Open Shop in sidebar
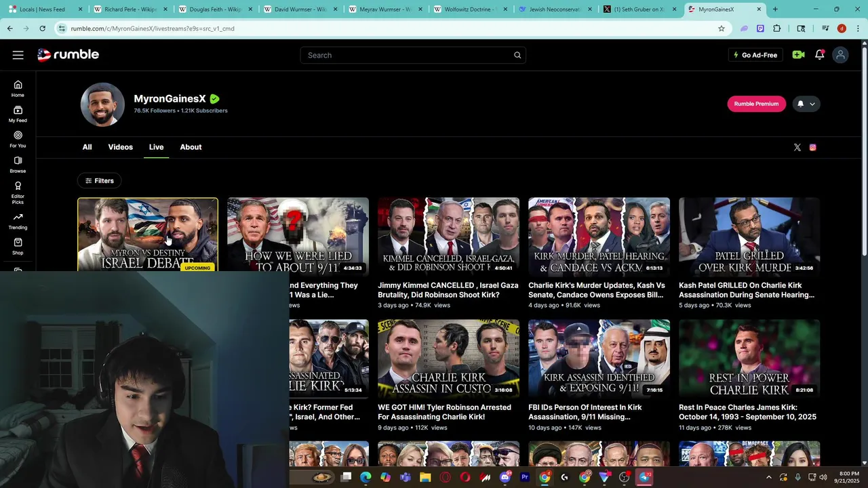The image size is (868, 488). 18,246
